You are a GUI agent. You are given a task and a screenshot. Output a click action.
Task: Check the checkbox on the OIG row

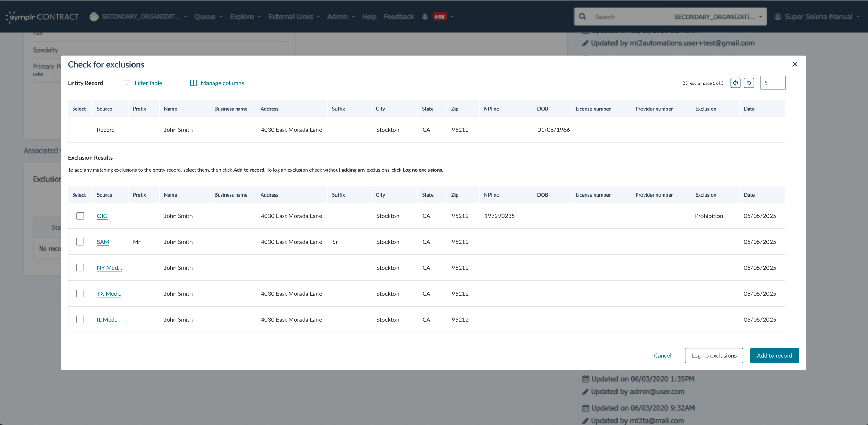point(80,216)
